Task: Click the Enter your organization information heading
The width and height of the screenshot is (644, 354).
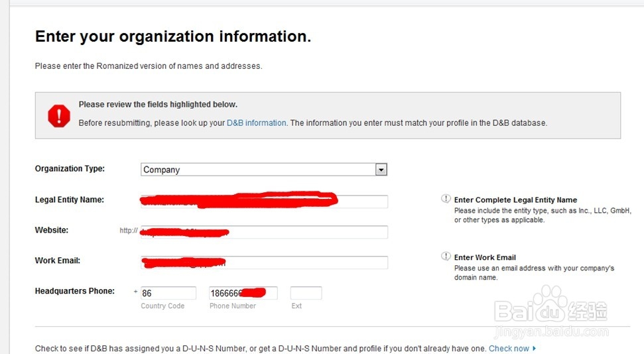Action: point(172,36)
